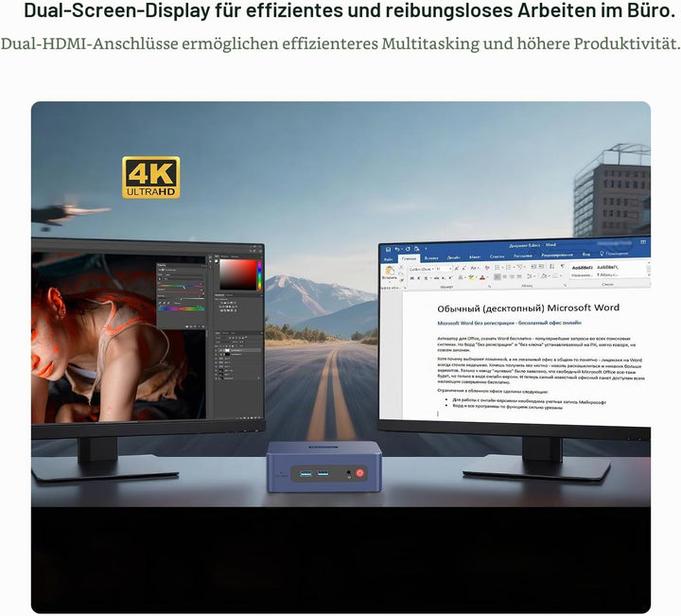681x616 pixels.
Task: Click the blue subtitle link in the Word document
Action: coord(509,323)
